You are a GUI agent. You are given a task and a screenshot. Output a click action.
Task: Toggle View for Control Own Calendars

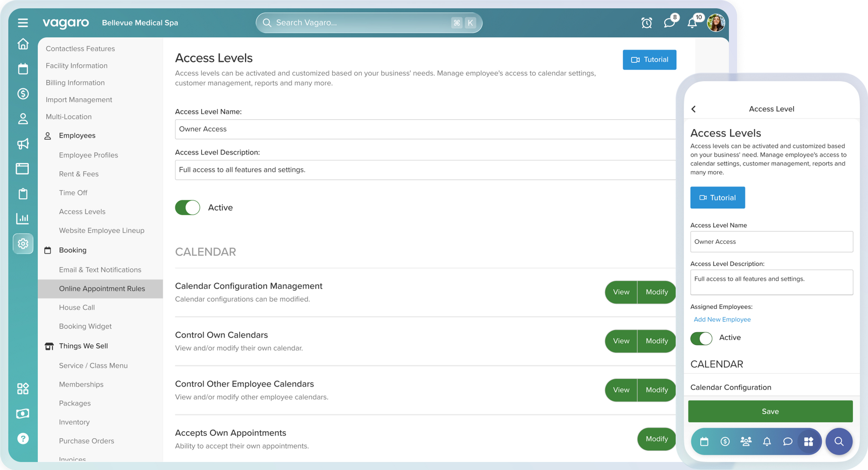click(x=621, y=341)
